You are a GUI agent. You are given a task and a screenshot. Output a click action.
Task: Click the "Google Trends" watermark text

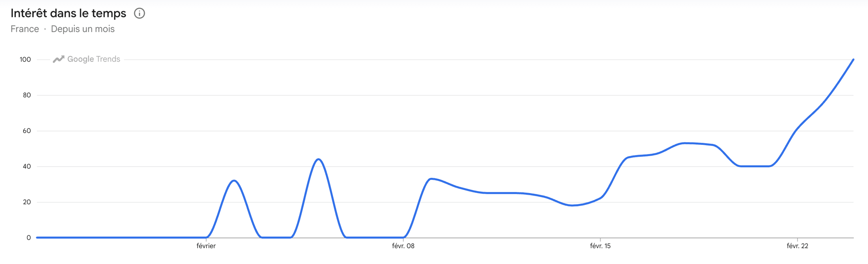point(94,59)
